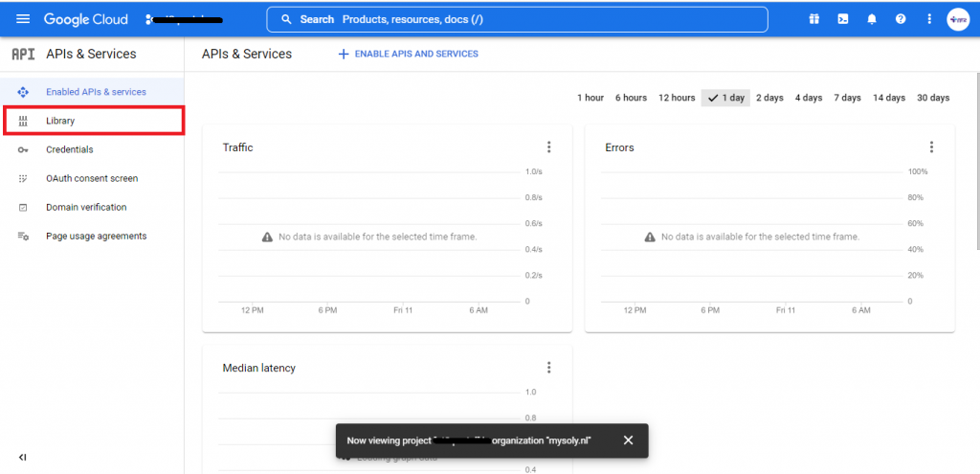Select the 4 days time range
Viewport: 980px width, 474px height.
[808, 98]
